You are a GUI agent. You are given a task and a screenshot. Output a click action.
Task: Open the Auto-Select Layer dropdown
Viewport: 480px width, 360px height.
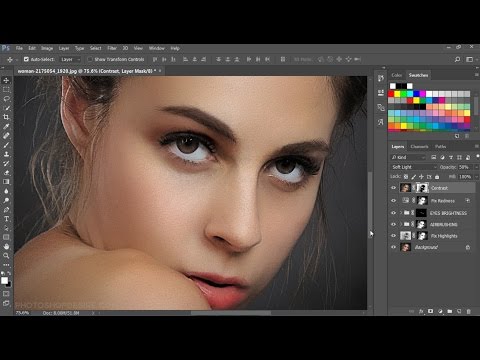click(x=70, y=59)
